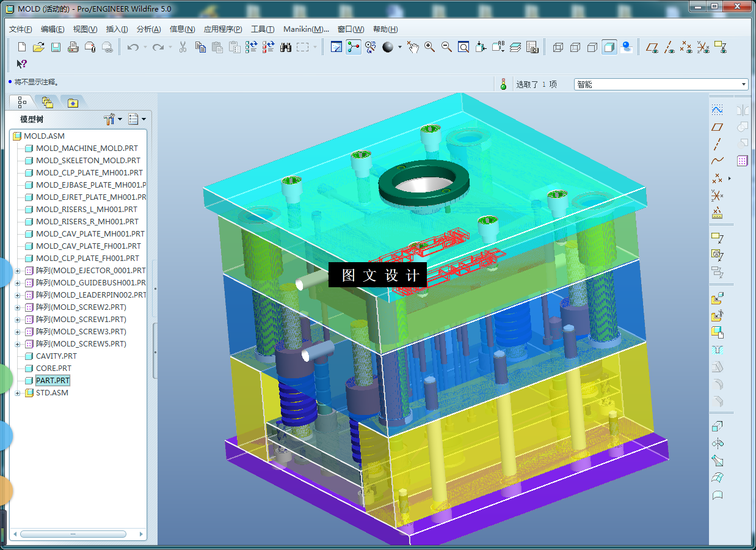
Task: Expand the STD.ASM subassembly node
Action: pyautogui.click(x=18, y=393)
